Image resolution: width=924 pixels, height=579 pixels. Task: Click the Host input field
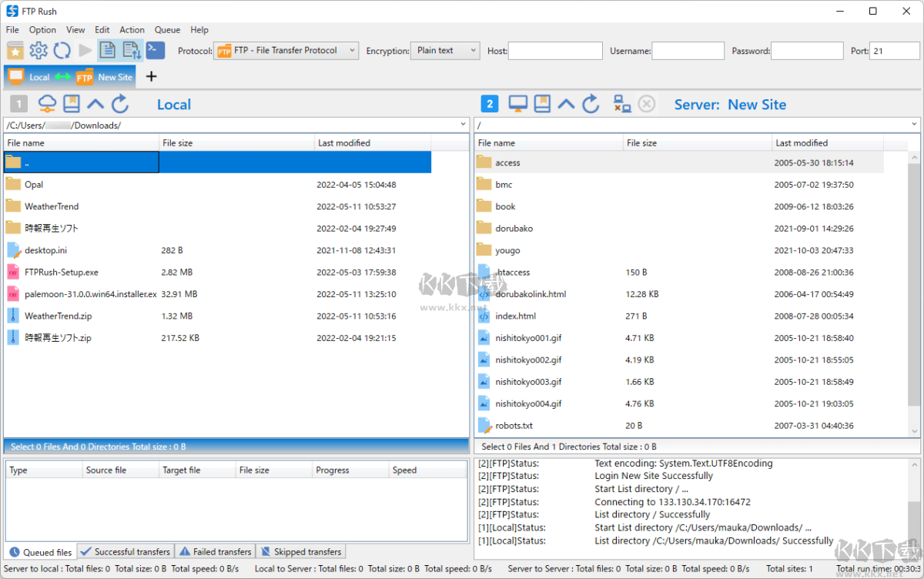click(x=555, y=51)
